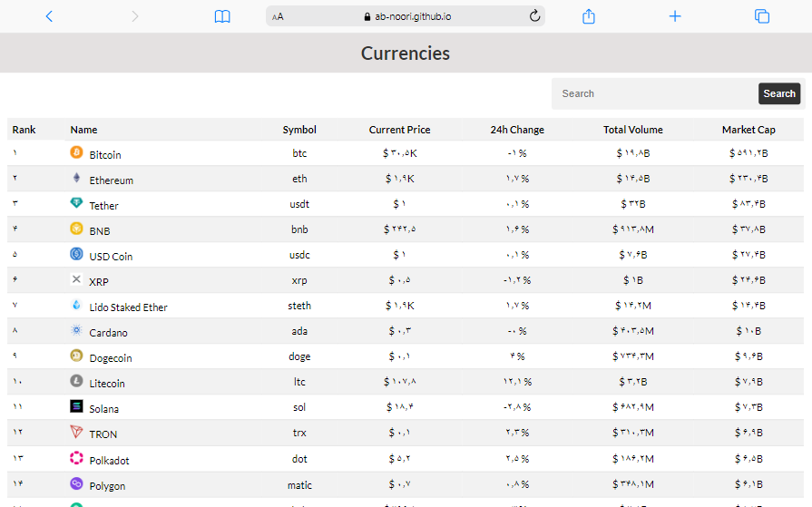The height and width of the screenshot is (507, 812).
Task: Click TRON's 24h change value
Action: (517, 433)
